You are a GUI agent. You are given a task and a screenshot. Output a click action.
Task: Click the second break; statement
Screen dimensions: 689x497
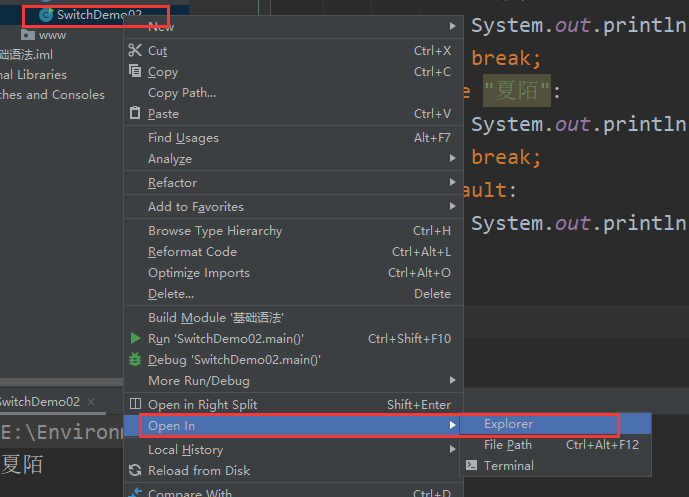(x=507, y=157)
